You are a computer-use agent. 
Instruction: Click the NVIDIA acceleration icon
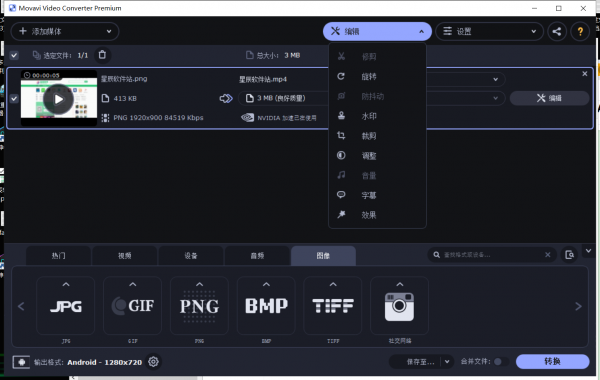pyautogui.click(x=247, y=117)
